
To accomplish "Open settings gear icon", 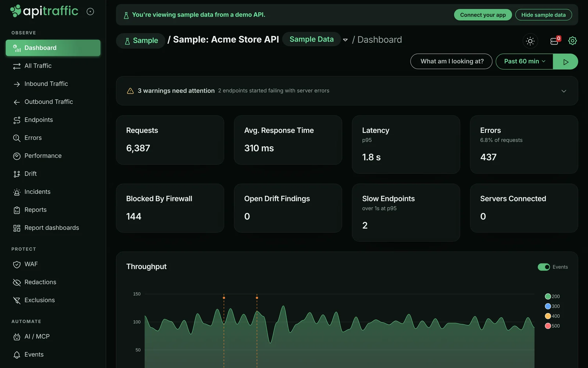I will tap(572, 41).
